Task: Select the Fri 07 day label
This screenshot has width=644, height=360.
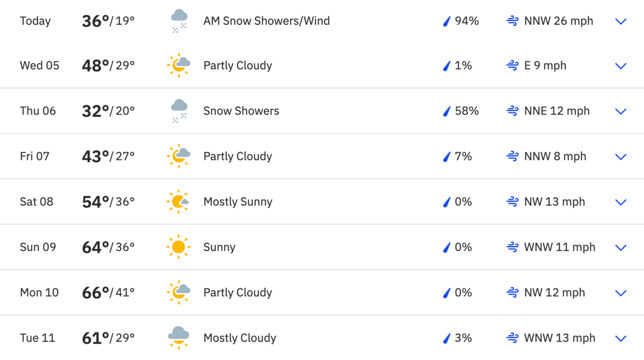Action: [x=34, y=156]
